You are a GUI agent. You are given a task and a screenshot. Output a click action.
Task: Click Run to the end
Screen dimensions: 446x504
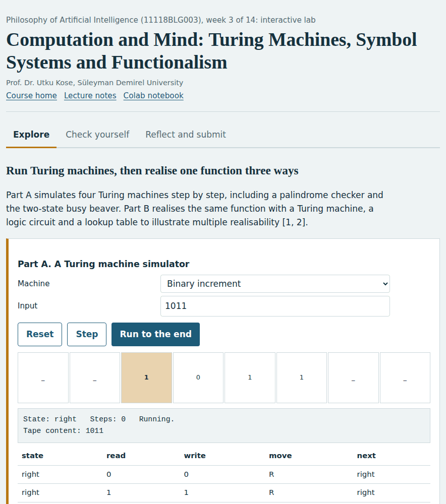pos(156,334)
